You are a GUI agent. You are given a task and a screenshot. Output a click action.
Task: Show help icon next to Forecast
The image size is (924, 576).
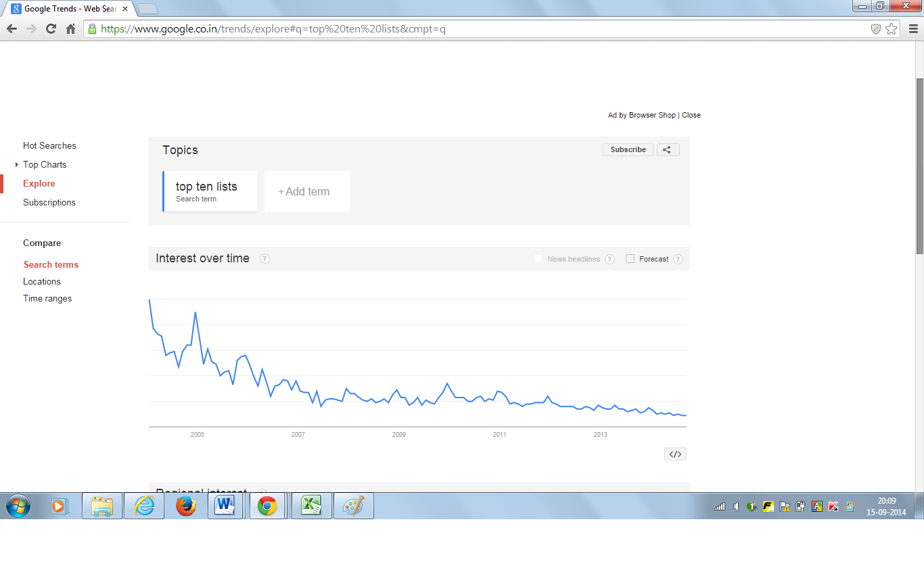pos(678,259)
